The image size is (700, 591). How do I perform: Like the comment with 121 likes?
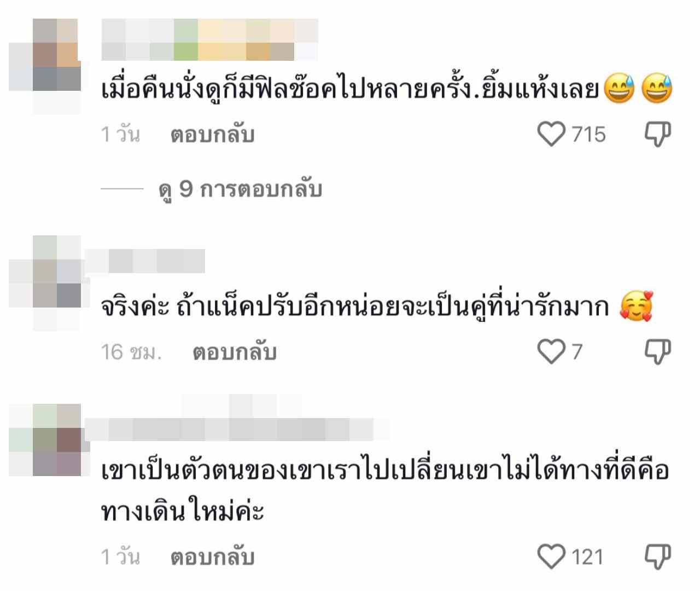tap(551, 557)
